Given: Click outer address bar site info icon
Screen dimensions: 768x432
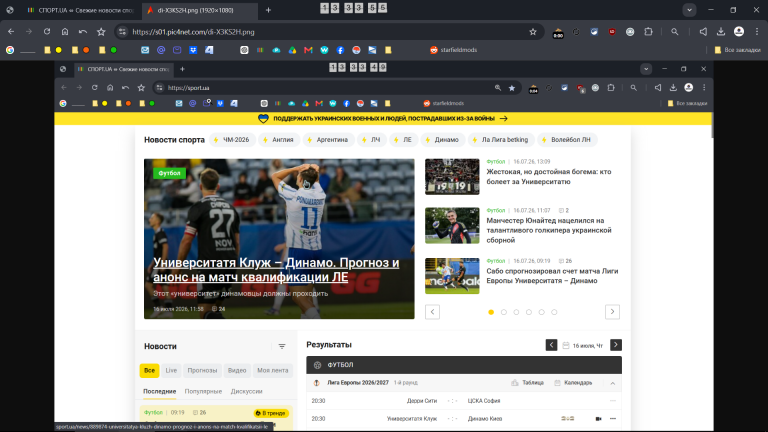Looking at the screenshot, I should [x=122, y=32].
